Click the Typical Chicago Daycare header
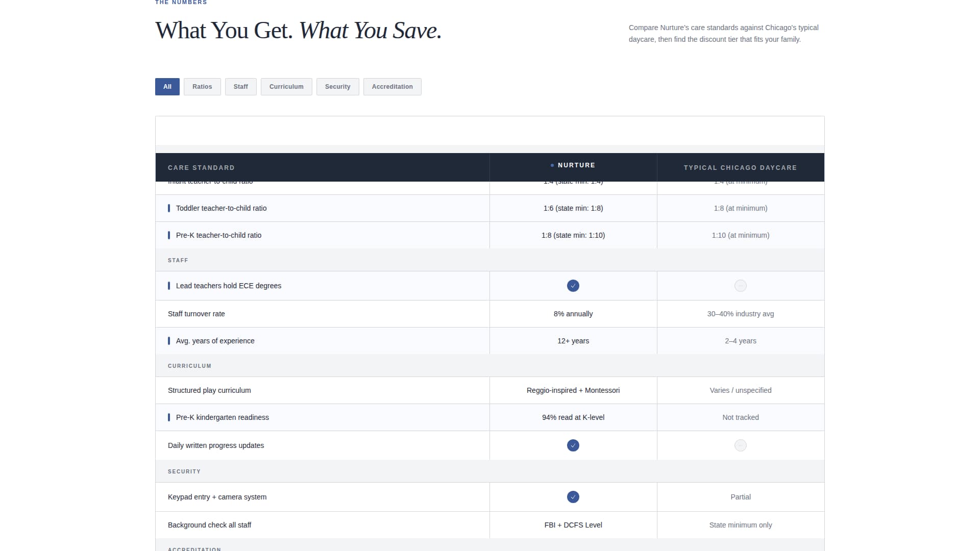Viewport: 980px width, 551px height. coord(741,168)
